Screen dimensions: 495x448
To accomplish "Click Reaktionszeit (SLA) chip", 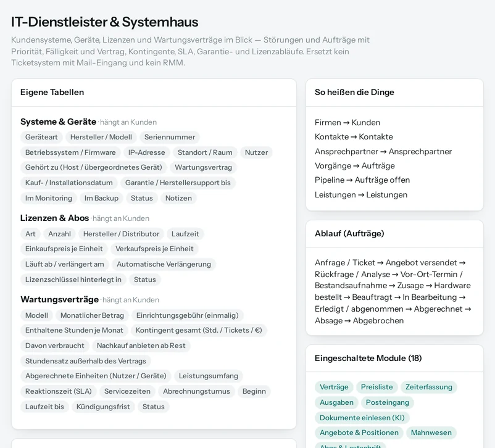I will (x=59, y=391).
